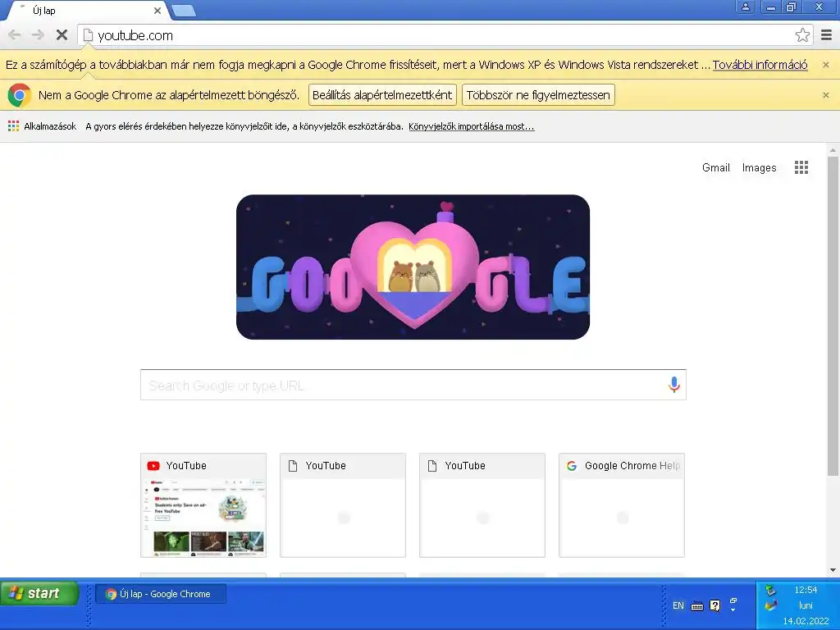Click the Google G favicon on Help tile

[572, 466]
